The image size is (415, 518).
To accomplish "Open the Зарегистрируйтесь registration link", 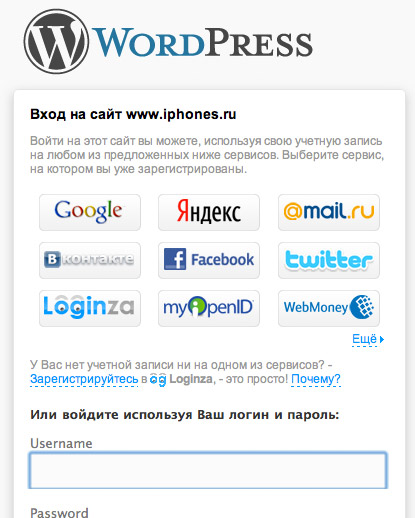I will coord(84,379).
